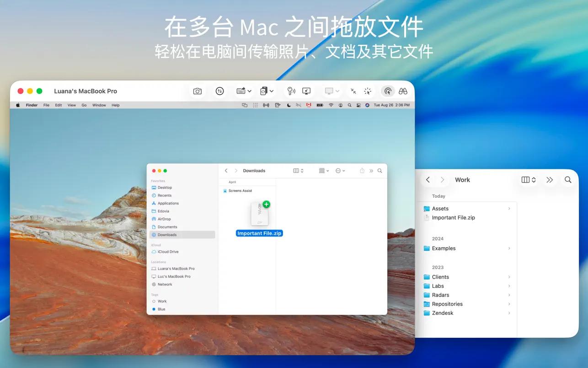Open the Go menu in menu bar
The image size is (588, 368).
tap(84, 105)
